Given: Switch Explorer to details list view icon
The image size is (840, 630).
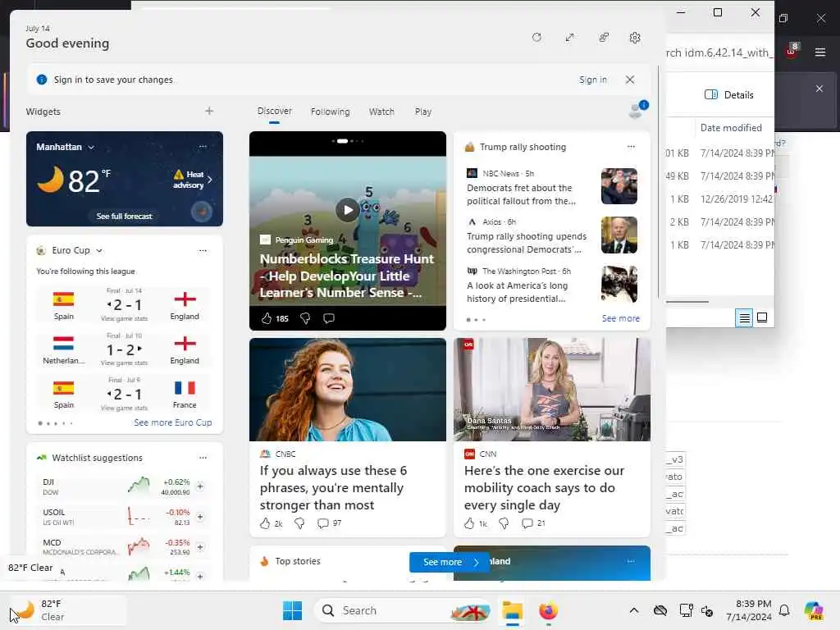Looking at the screenshot, I should (x=744, y=318).
